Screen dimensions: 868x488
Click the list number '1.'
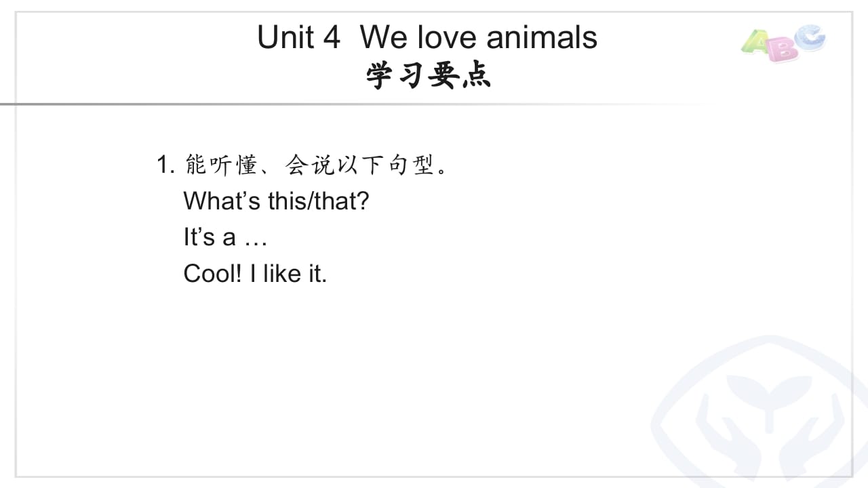point(166,165)
